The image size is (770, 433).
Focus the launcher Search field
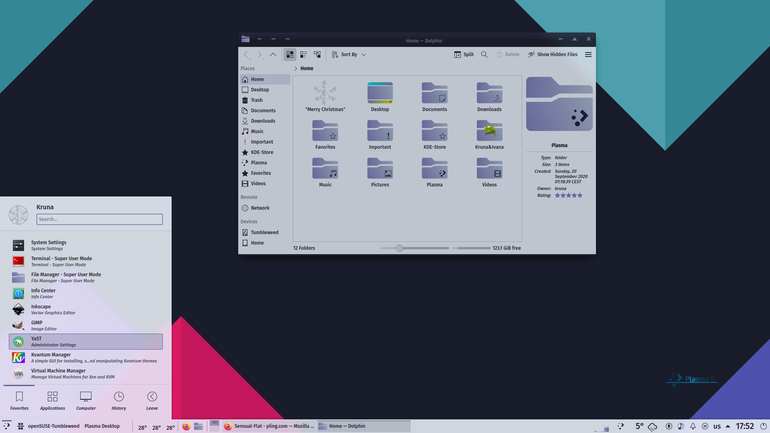pyautogui.click(x=99, y=219)
